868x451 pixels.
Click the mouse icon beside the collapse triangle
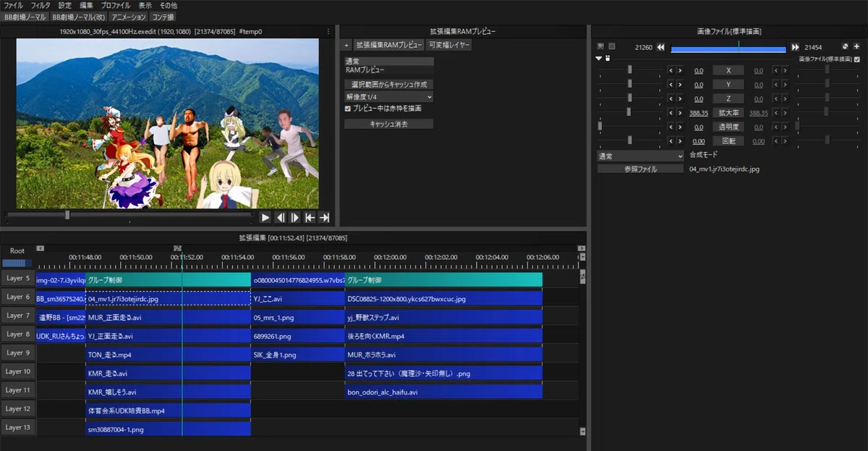(608, 59)
